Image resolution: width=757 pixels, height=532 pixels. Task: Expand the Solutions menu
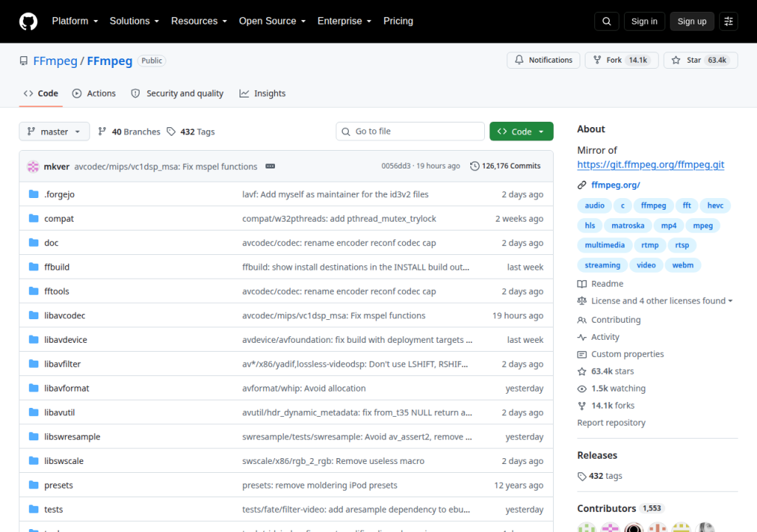coord(135,21)
